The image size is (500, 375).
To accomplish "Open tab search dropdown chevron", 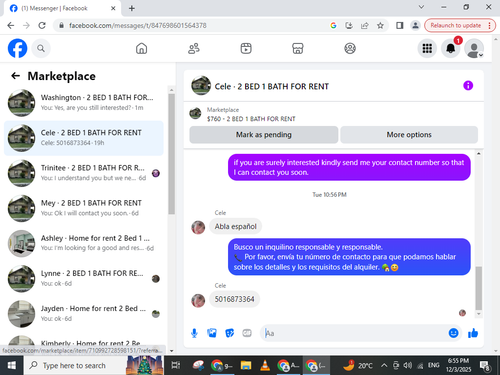I will point(421,7).
